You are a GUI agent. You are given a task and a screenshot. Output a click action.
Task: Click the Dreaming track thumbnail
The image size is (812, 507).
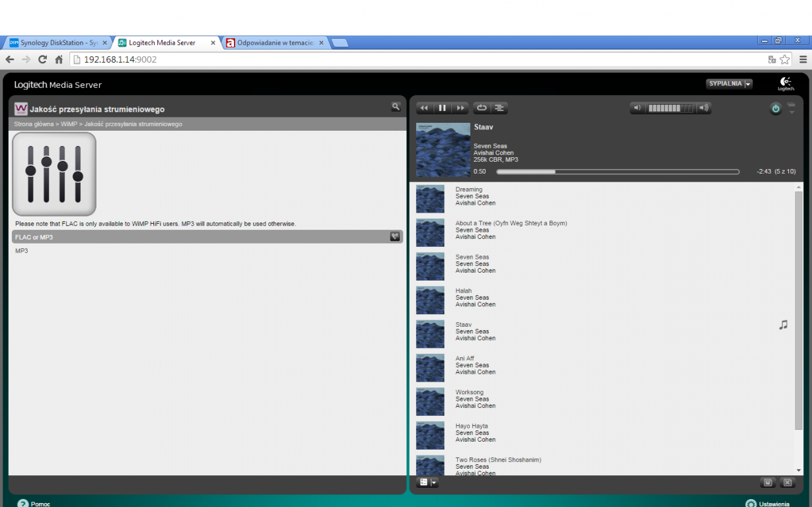pos(430,199)
